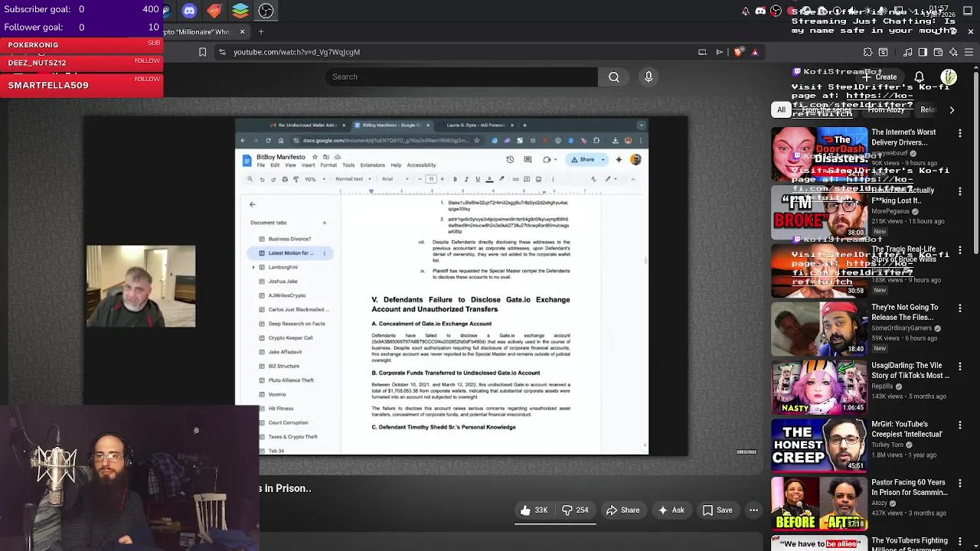This screenshot has height=551, width=980.
Task: Show more filter chips with right chevron
Action: point(952,110)
